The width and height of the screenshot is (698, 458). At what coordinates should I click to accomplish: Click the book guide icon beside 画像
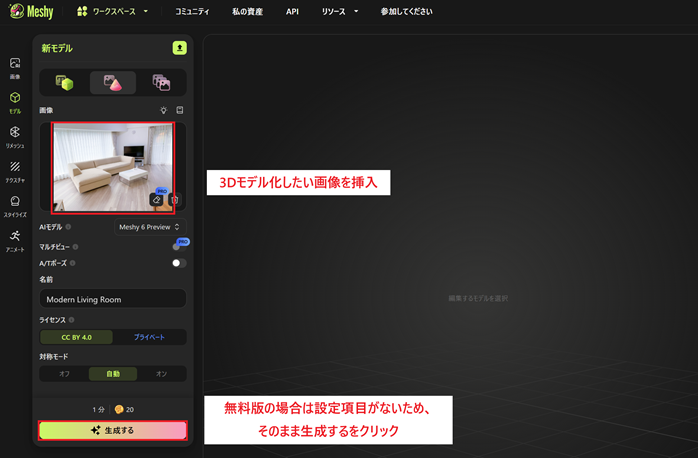coord(179,110)
